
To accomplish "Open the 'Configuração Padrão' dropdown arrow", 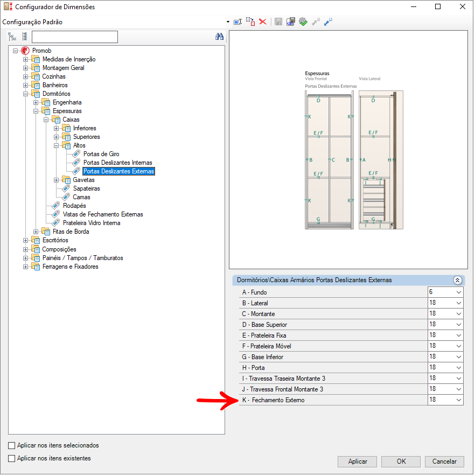I will tap(228, 23).
